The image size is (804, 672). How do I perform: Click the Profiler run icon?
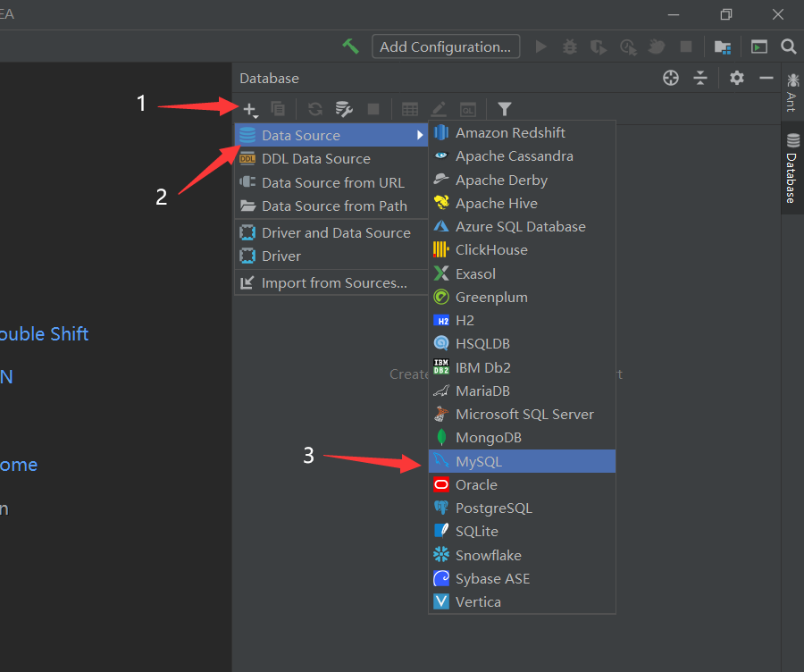[x=628, y=47]
